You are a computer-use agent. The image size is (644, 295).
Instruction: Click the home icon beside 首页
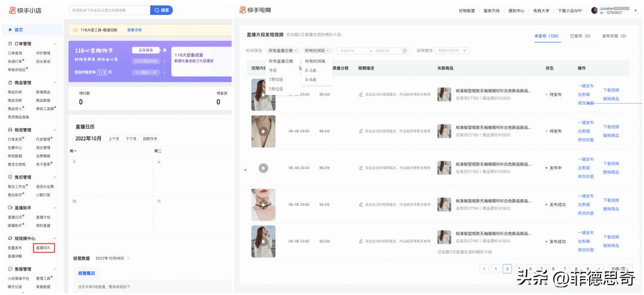pos(10,30)
